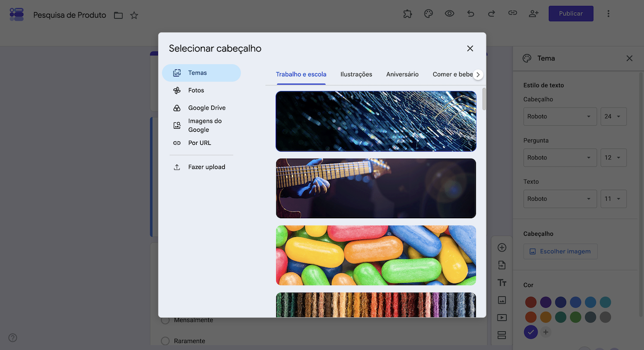Copy the form link icon

pyautogui.click(x=513, y=14)
